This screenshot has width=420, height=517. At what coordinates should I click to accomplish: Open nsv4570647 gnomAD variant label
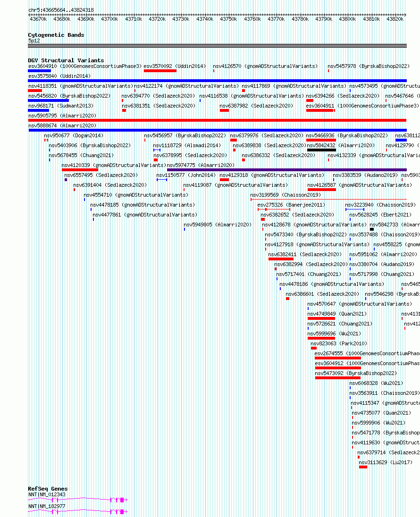coord(360,303)
